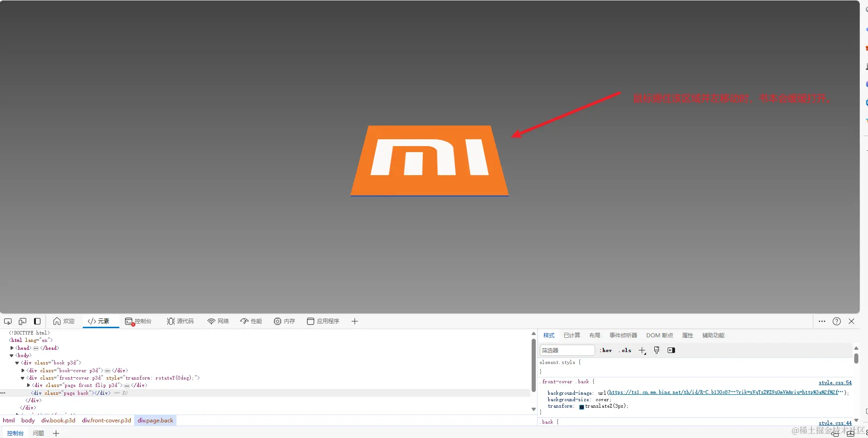Viewport: 868px width, 438px height.
Task: Close the DevTools panel
Action: point(851,321)
